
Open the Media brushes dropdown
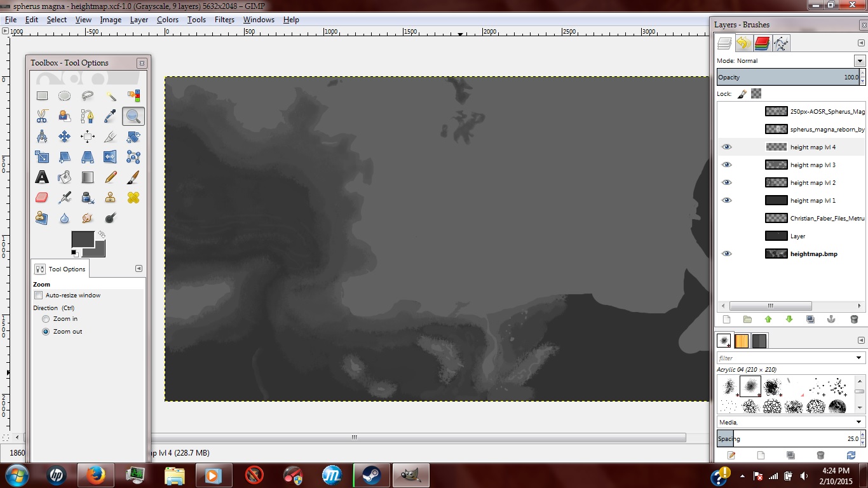[x=859, y=421]
